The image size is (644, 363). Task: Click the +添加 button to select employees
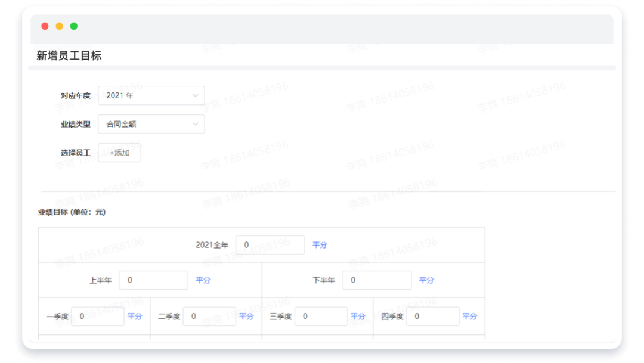tap(119, 153)
